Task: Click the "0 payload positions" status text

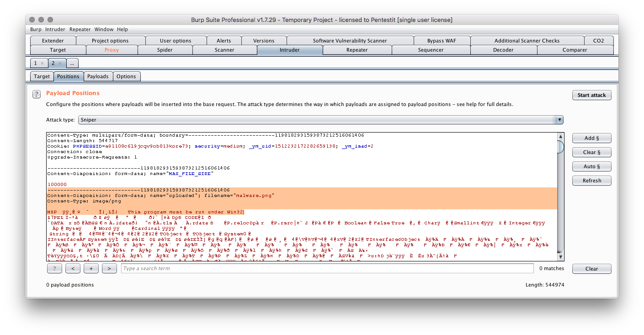Action: pos(70,285)
